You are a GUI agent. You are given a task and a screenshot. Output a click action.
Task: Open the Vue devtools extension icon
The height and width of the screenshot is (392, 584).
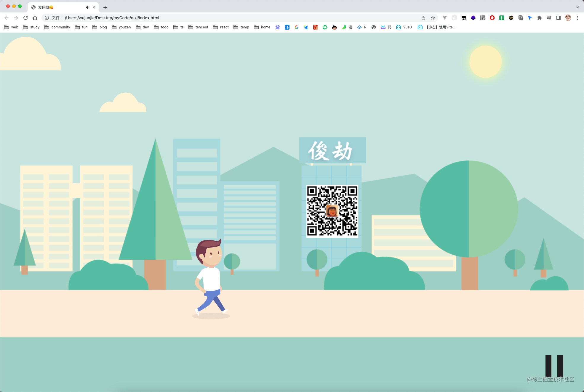(x=445, y=18)
